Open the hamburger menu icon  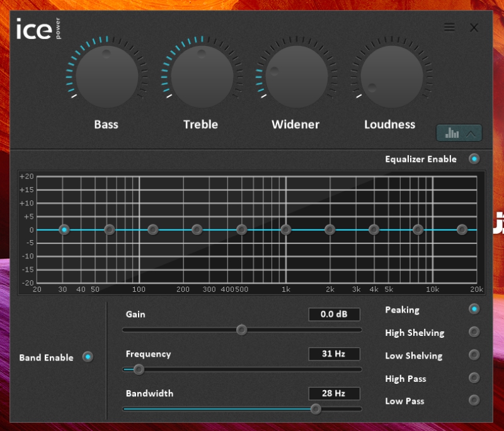click(x=449, y=27)
